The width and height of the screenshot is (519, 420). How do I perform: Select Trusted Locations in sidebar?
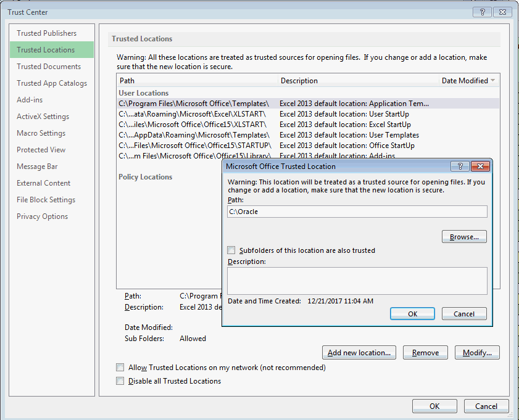pos(52,49)
